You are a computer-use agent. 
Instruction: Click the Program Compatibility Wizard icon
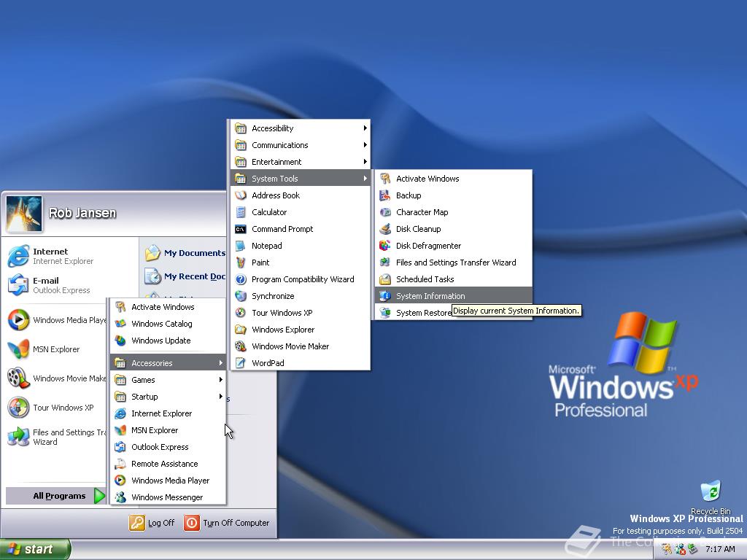pos(241,279)
